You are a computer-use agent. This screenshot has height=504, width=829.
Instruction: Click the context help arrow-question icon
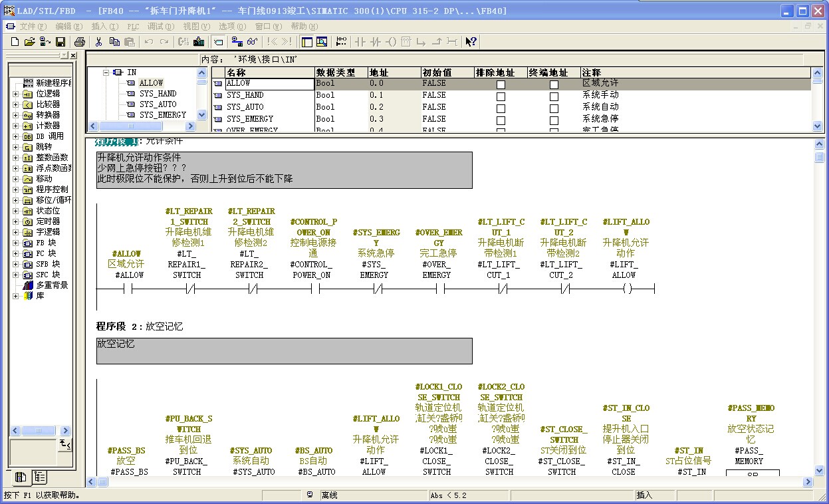coord(471,42)
